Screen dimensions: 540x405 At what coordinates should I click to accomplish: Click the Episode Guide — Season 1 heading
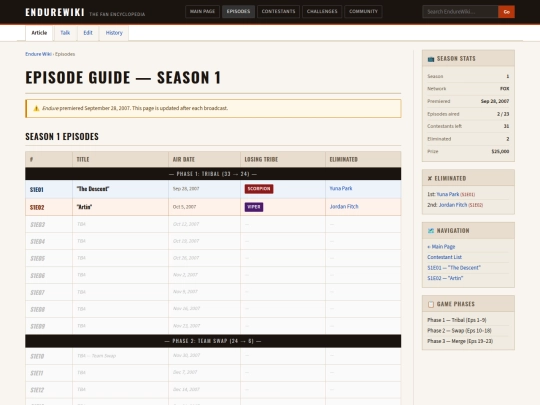click(123, 77)
